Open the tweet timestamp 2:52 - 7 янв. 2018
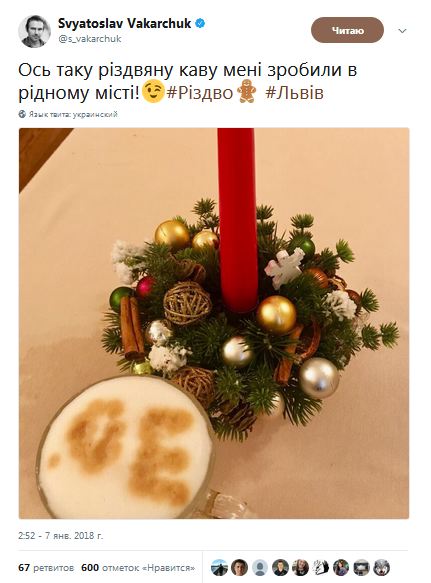431x583 pixels. pos(61,536)
